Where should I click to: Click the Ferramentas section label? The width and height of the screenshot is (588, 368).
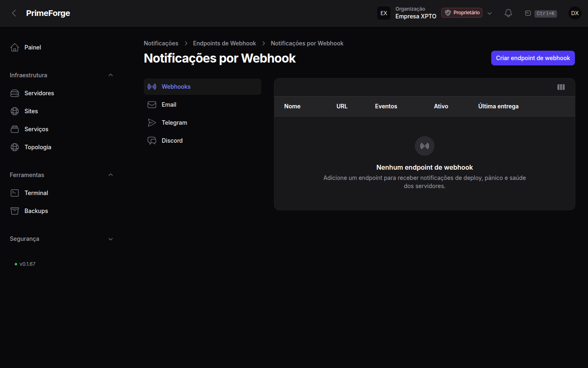tap(27, 175)
